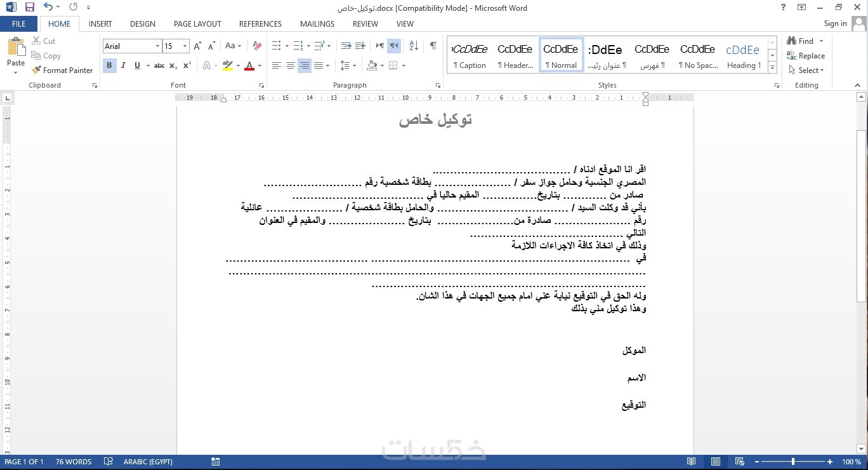Click the zoom slider handle
The height and width of the screenshot is (470, 868).
point(793,462)
